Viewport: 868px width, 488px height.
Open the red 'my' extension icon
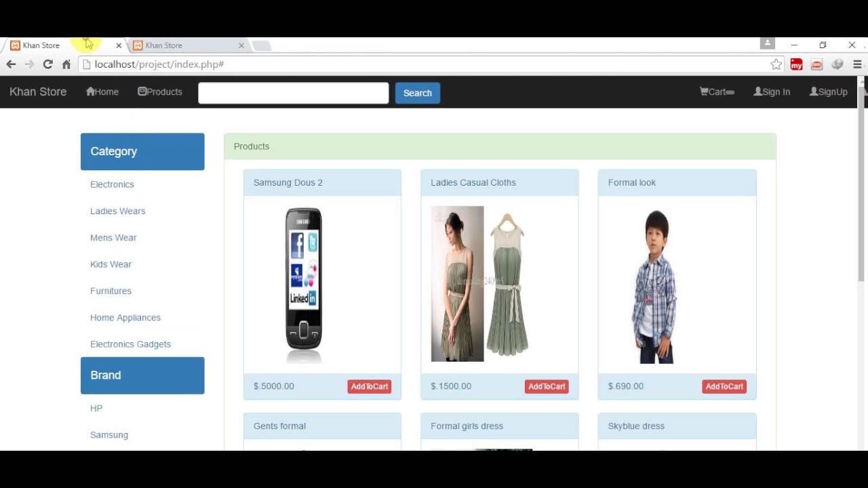pos(797,64)
